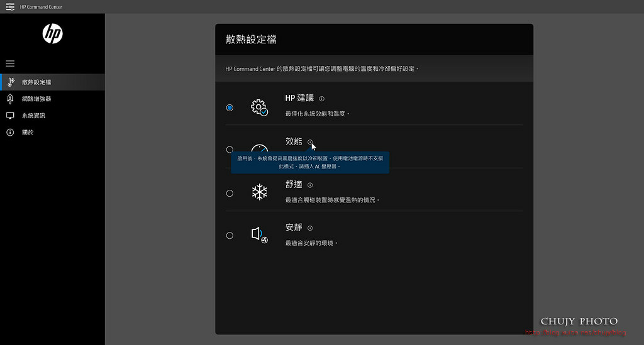Open 網路增強器 in the sidebar
The image size is (644, 345).
[x=53, y=99]
